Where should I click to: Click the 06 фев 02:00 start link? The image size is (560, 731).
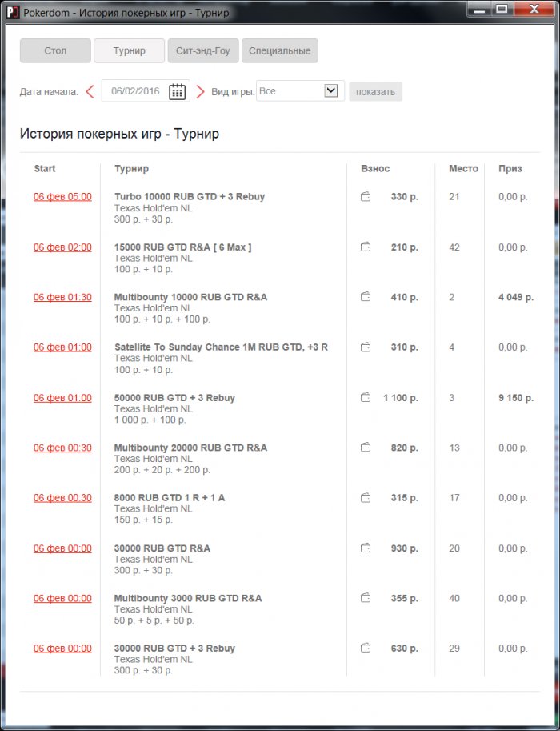62,247
